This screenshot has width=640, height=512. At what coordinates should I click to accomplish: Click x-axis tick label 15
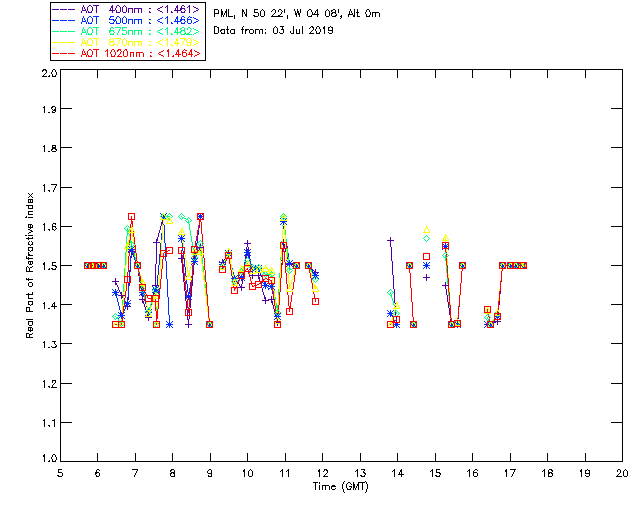click(x=435, y=473)
